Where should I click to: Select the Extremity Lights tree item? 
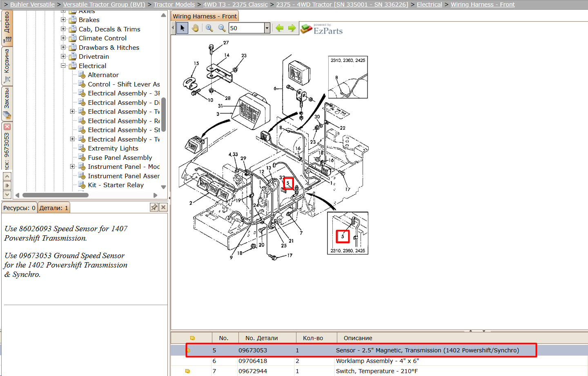click(x=113, y=148)
